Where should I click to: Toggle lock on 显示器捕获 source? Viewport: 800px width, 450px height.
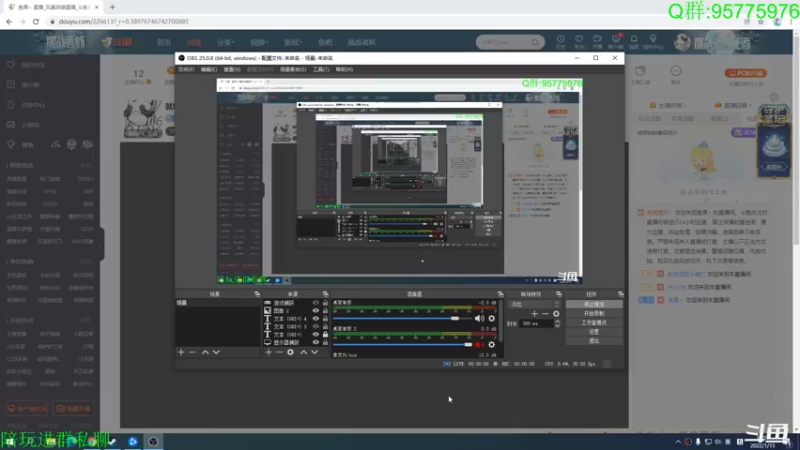pyautogui.click(x=325, y=342)
